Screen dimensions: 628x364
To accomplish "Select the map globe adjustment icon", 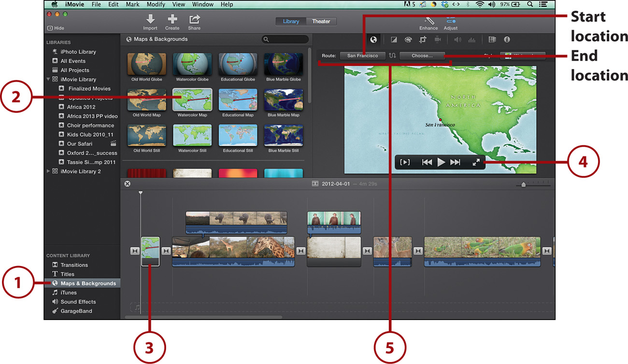I will (x=373, y=40).
